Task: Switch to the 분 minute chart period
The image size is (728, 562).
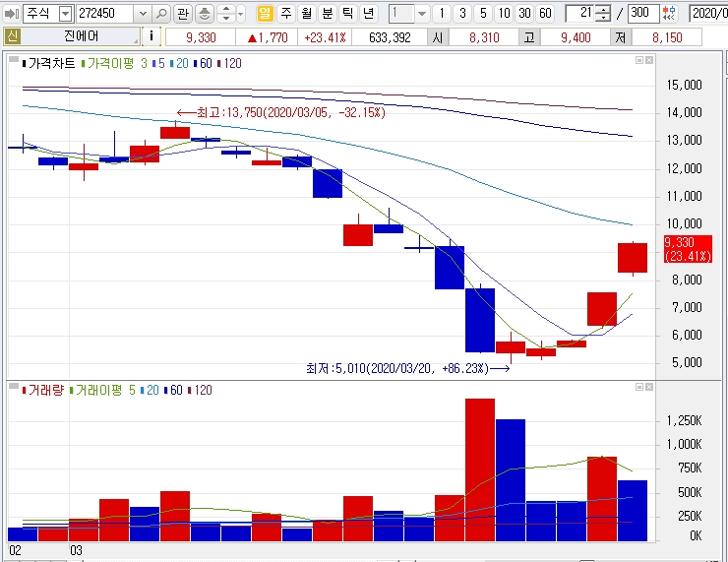Action: tap(328, 14)
